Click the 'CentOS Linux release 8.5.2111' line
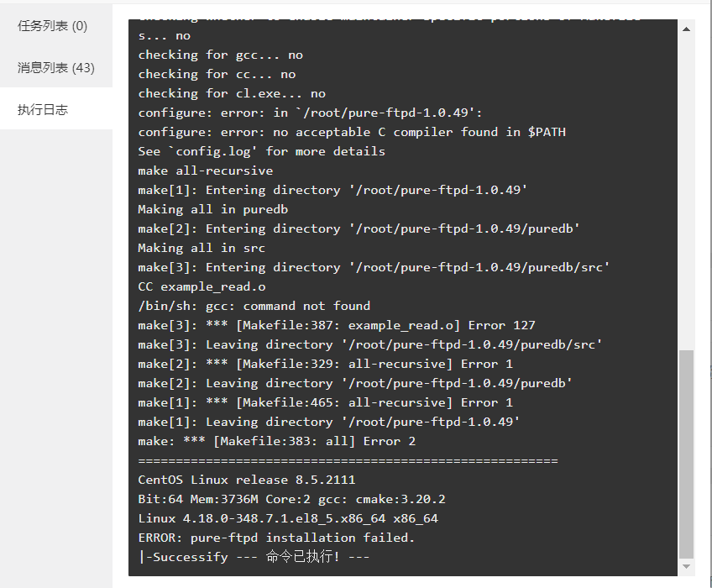The height and width of the screenshot is (588, 712). coord(247,480)
